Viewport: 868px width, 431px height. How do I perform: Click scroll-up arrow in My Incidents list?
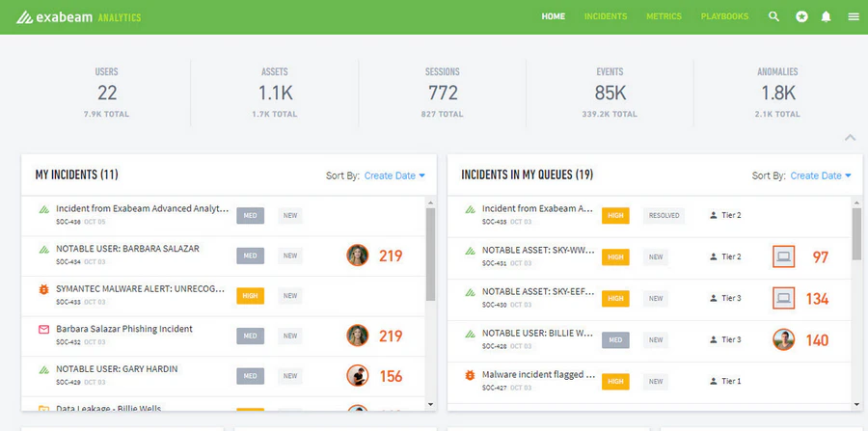[x=431, y=202]
